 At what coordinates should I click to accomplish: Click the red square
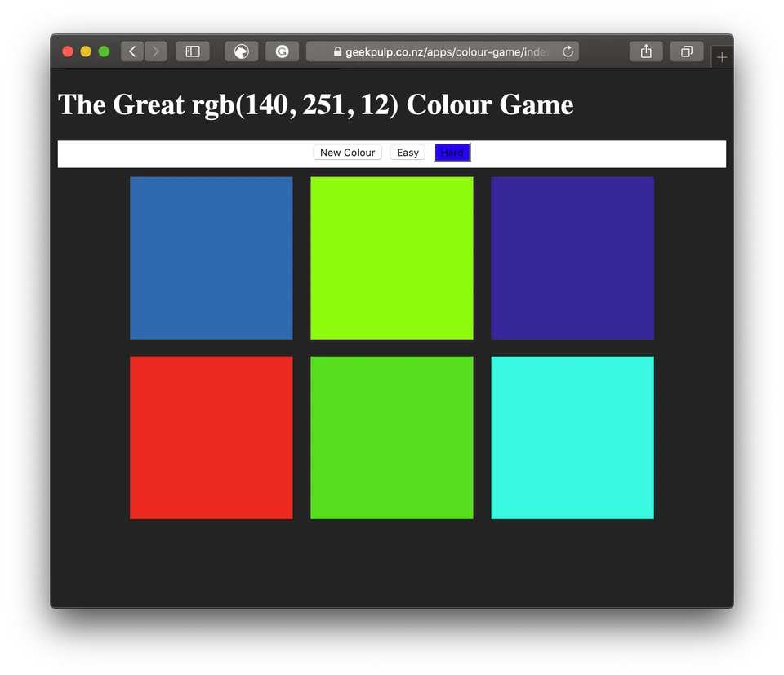coord(211,437)
